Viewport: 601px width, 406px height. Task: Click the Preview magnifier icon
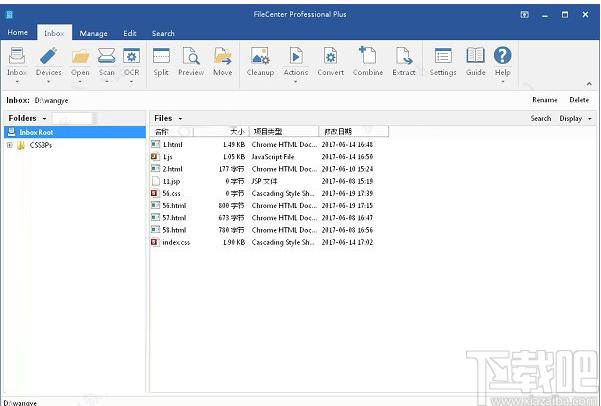[x=191, y=56]
